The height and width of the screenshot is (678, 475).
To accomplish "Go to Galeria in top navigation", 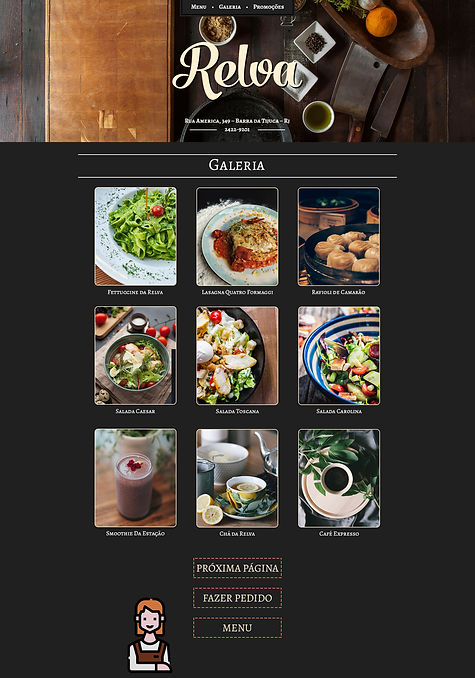I will point(230,7).
